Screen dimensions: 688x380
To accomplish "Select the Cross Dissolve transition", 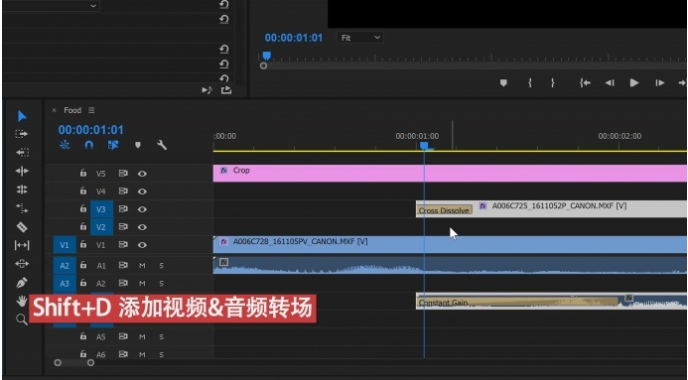I will [444, 210].
